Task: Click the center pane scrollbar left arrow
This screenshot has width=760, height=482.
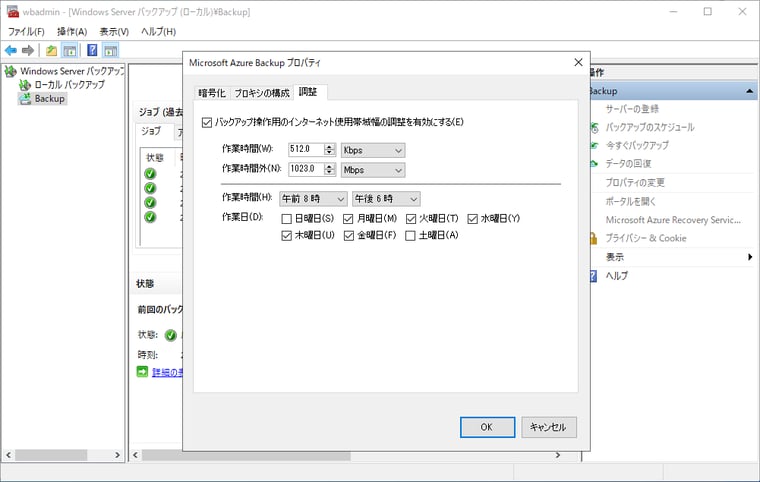Action: pyautogui.click(x=136, y=455)
